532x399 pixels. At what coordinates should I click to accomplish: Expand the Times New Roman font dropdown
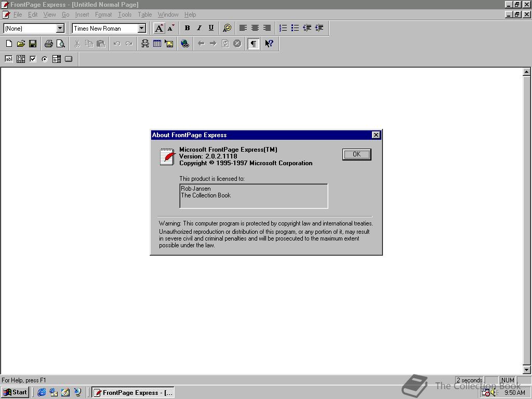(x=142, y=28)
